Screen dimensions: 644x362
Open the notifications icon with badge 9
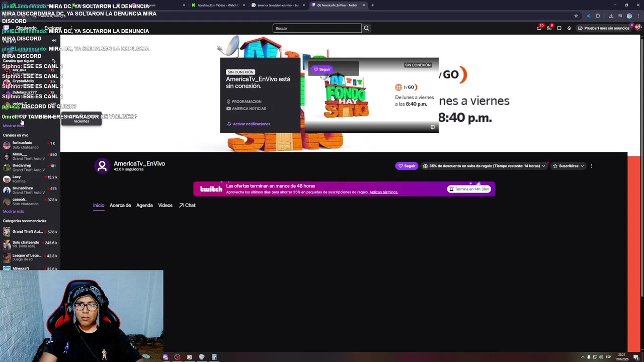coord(549,28)
